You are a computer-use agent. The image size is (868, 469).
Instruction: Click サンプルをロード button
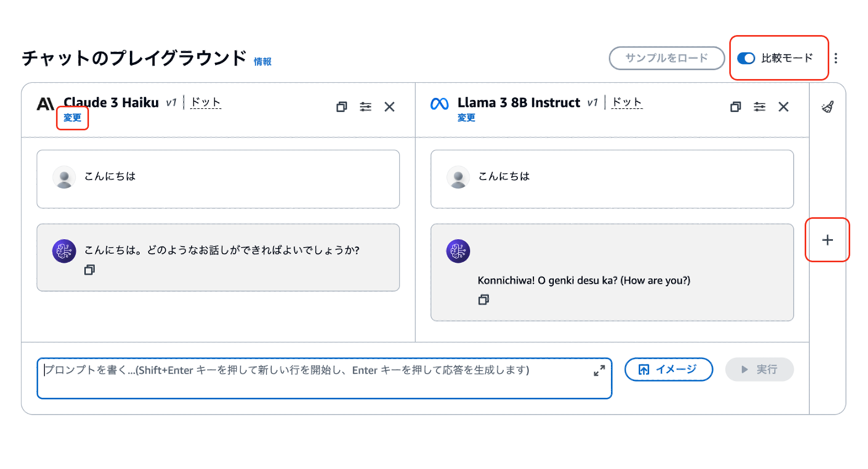point(667,58)
